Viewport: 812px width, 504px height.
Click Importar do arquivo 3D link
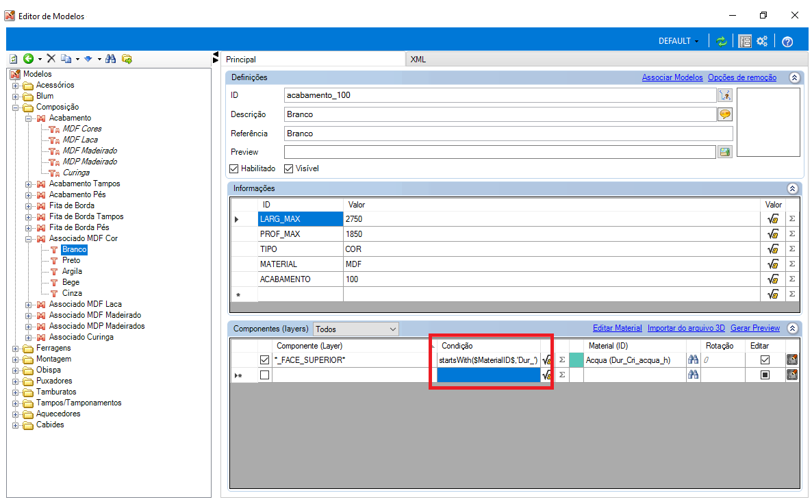point(686,329)
